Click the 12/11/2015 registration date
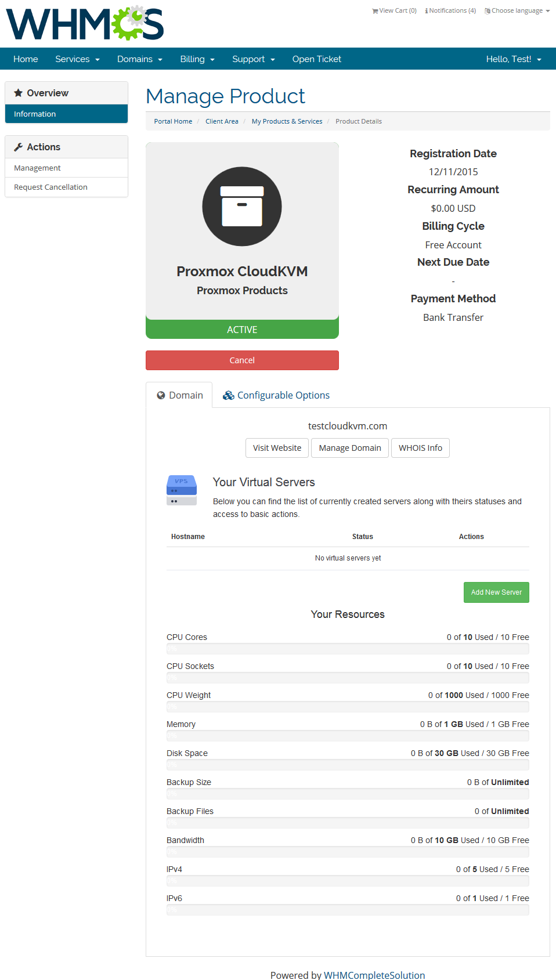This screenshot has height=980, width=556. 453,172
